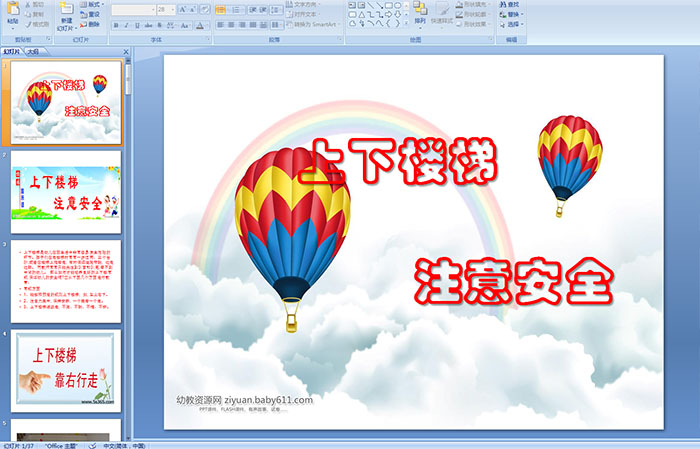This screenshot has height=449, width=700.
Task: Click the Paste (粘贴) clipboard icon
Action: pyautogui.click(x=13, y=8)
